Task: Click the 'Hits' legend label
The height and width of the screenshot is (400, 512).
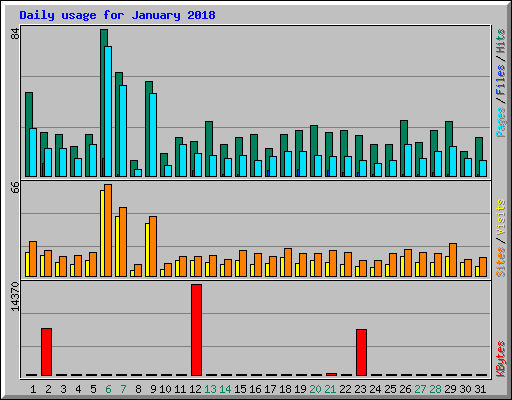Action: coord(500,41)
